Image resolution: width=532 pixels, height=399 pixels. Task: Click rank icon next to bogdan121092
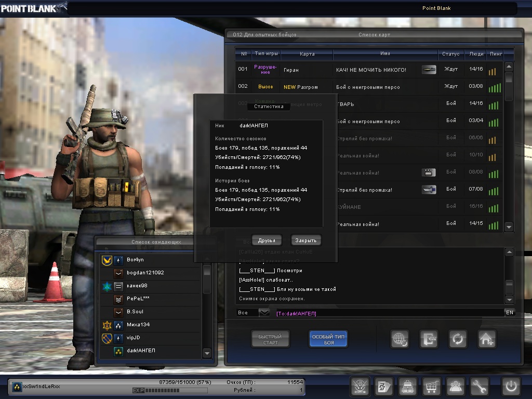[118, 273]
